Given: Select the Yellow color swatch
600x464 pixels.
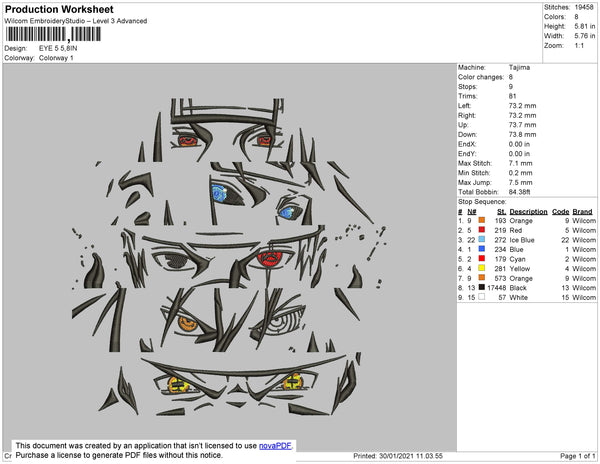Looking at the screenshot, I should [x=481, y=268].
